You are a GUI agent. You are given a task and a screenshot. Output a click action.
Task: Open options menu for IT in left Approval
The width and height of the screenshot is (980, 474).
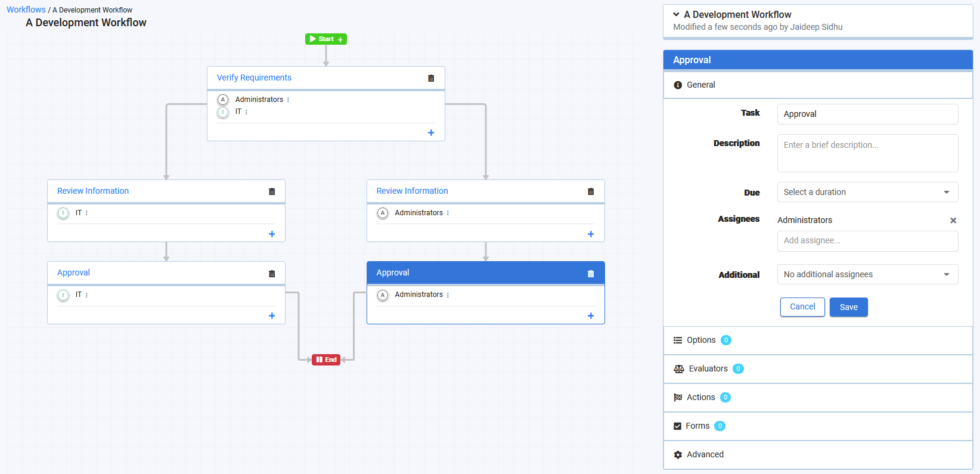point(86,295)
